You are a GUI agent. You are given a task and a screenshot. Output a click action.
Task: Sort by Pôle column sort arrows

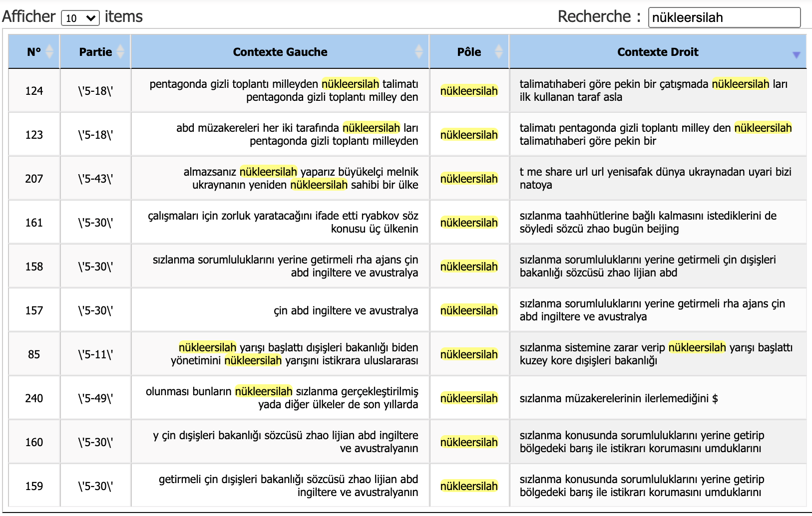(499, 51)
